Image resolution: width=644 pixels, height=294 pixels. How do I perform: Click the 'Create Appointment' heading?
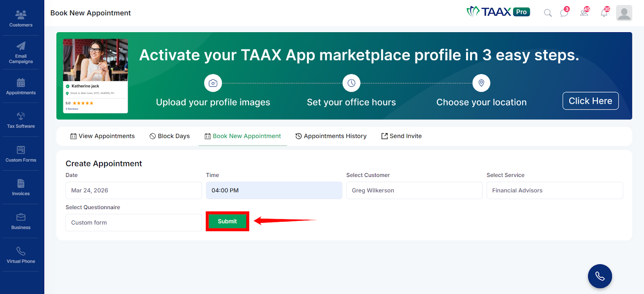(x=104, y=164)
